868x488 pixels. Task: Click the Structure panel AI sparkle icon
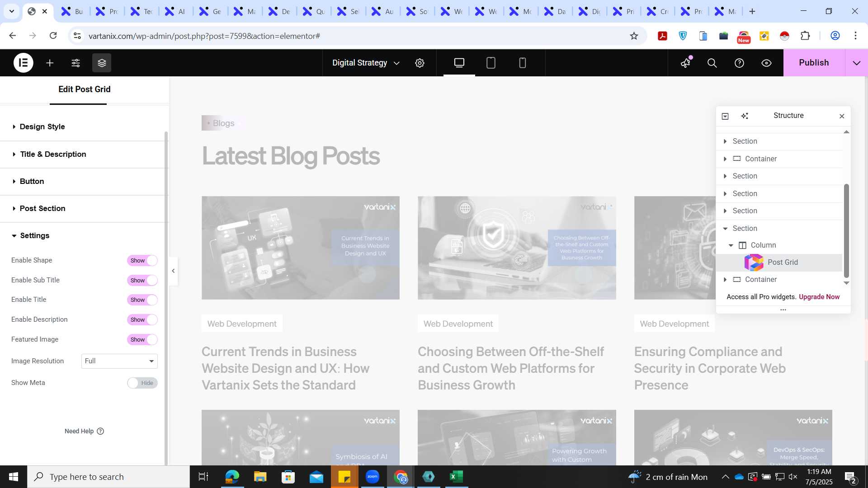tap(745, 116)
